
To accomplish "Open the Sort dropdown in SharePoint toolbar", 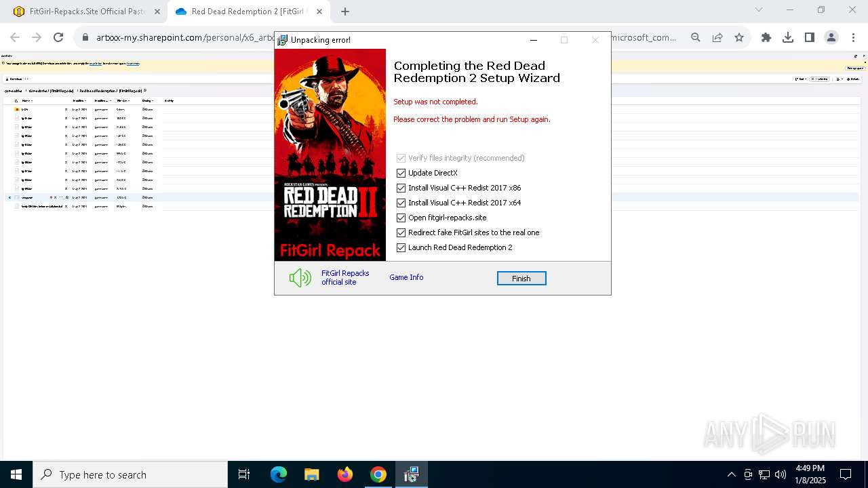I will pos(801,79).
